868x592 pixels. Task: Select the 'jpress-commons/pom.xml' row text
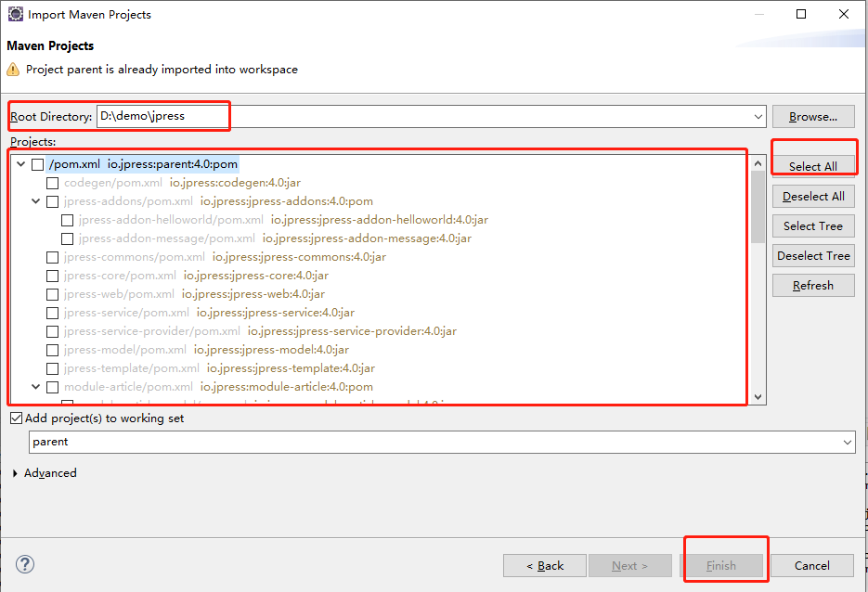[225, 257]
